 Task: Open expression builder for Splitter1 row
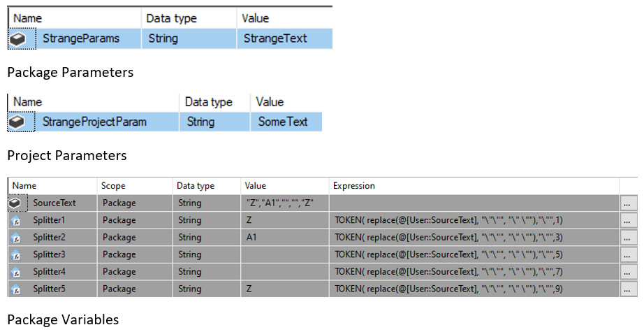[628, 220]
